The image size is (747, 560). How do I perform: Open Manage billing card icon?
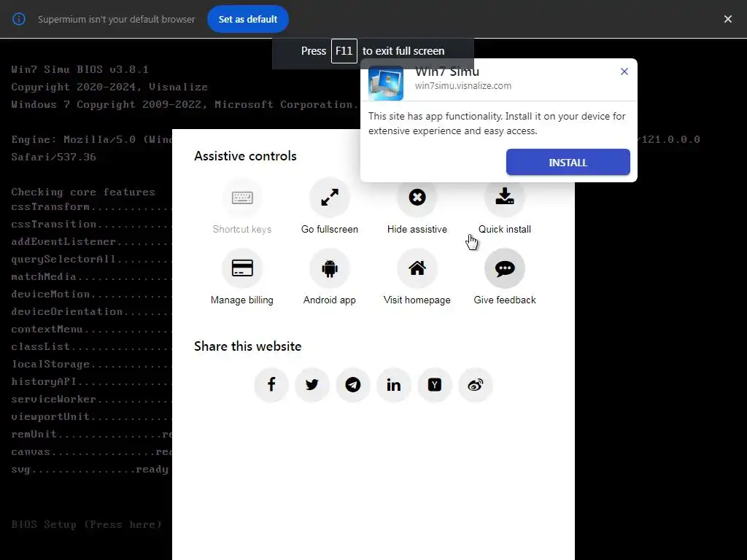242,268
